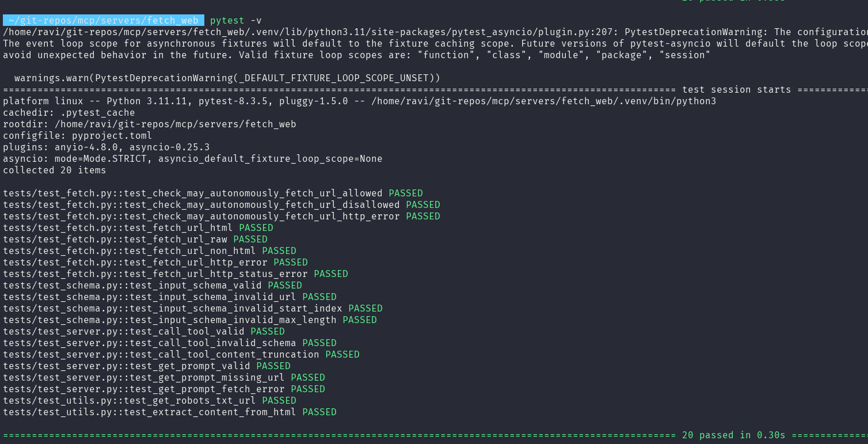Click the test_extract_content_from_html test line
868x444 pixels.
point(170,412)
